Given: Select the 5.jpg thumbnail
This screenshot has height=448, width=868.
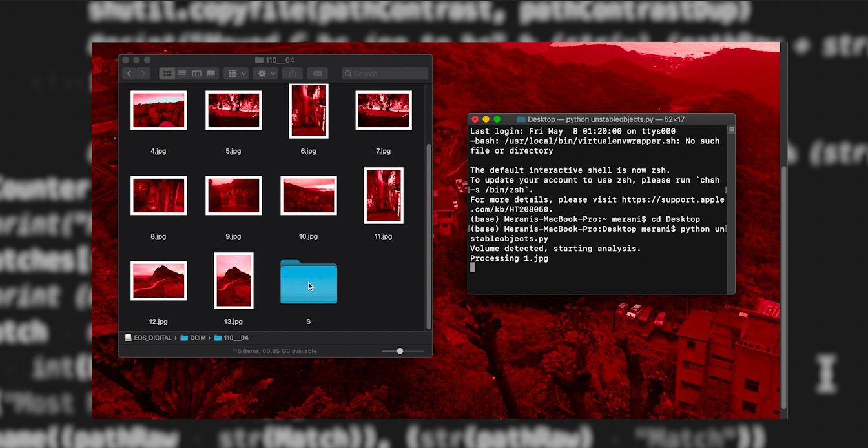Looking at the screenshot, I should [233, 110].
